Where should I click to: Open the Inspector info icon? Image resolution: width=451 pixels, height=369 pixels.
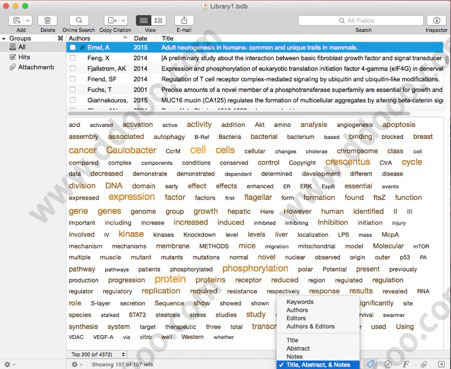click(x=436, y=21)
